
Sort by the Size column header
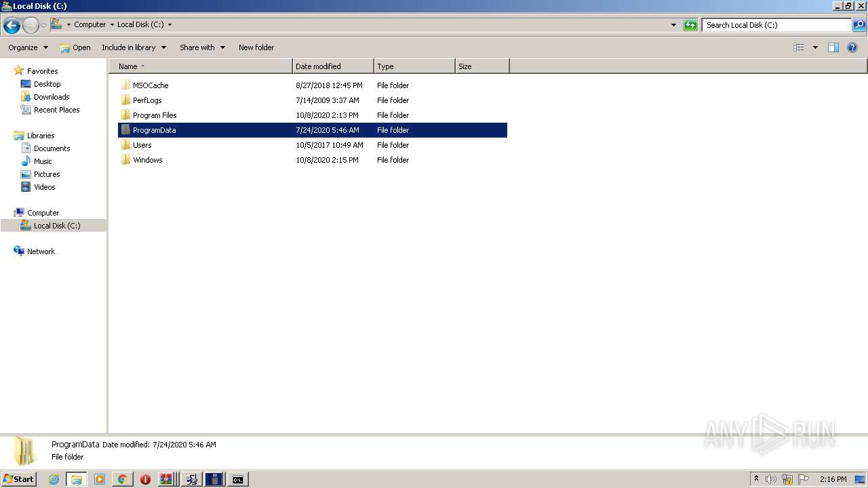(482, 66)
